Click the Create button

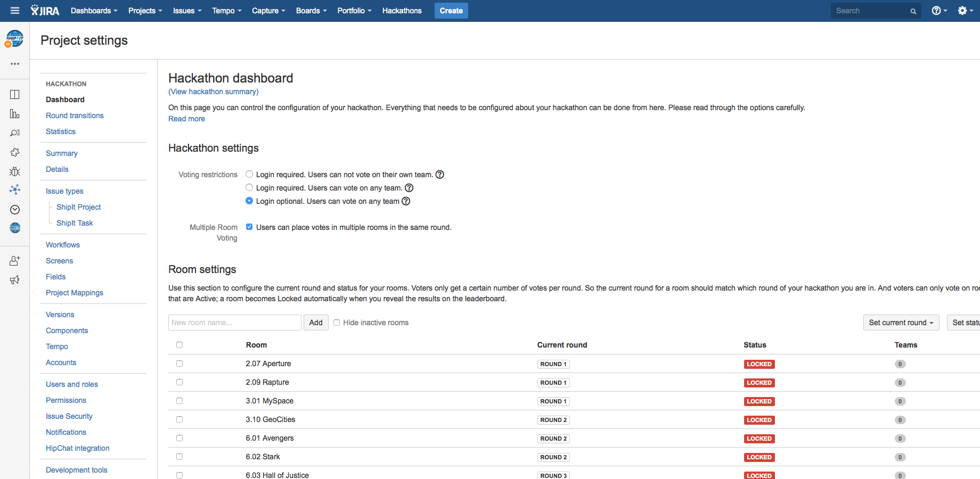click(451, 11)
